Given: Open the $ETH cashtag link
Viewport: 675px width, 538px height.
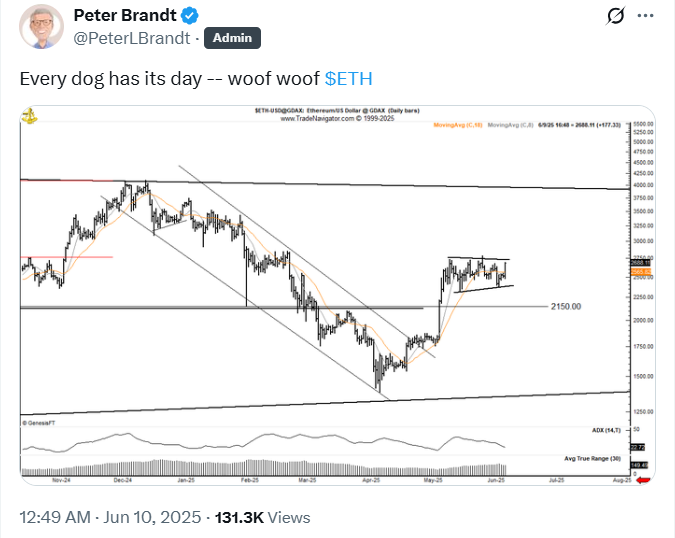Looking at the screenshot, I should 350,78.
